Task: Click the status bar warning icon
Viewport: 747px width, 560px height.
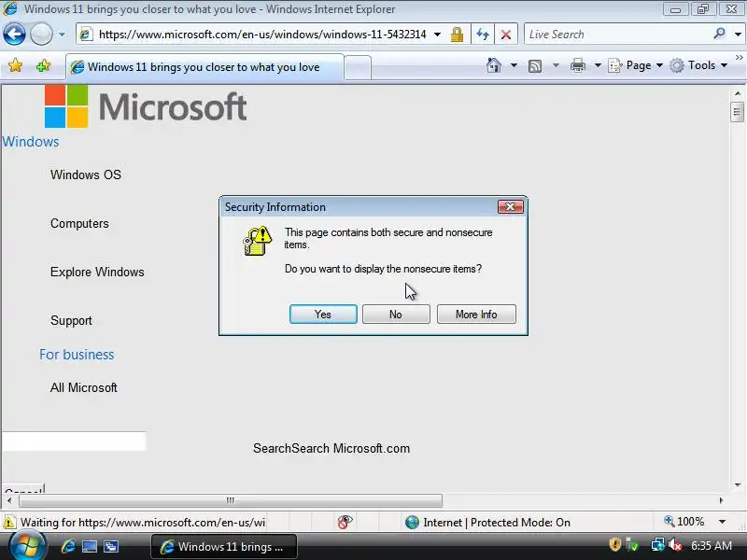Action: (8, 523)
